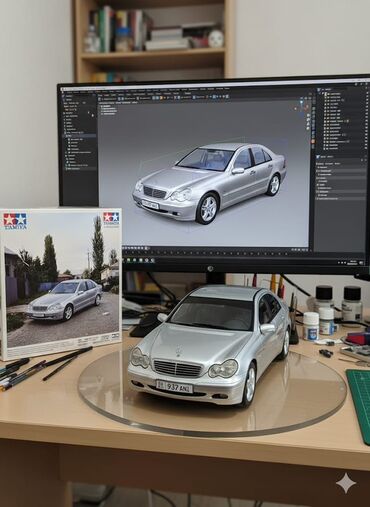Open the orange-highlighted properties tab icon

313,141
